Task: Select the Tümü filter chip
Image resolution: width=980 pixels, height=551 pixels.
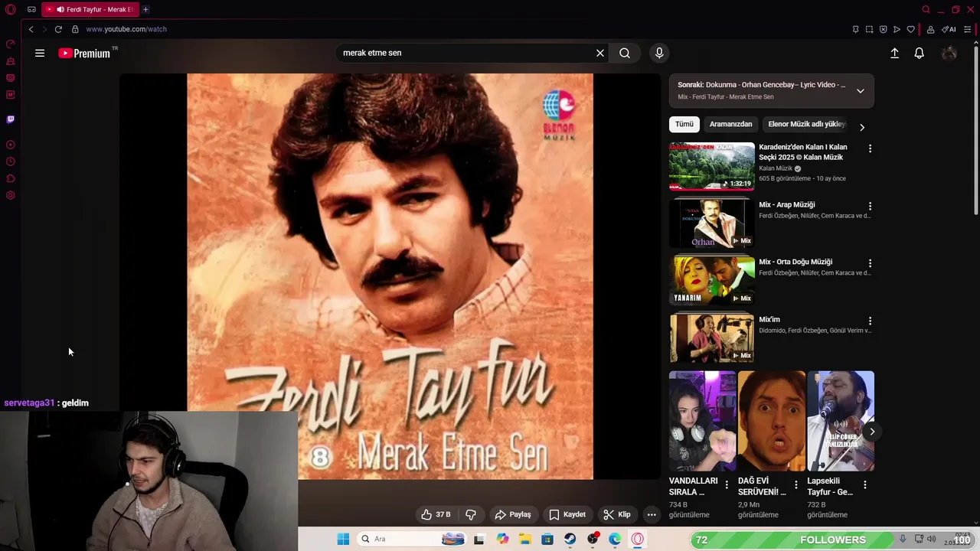Action: click(x=684, y=124)
